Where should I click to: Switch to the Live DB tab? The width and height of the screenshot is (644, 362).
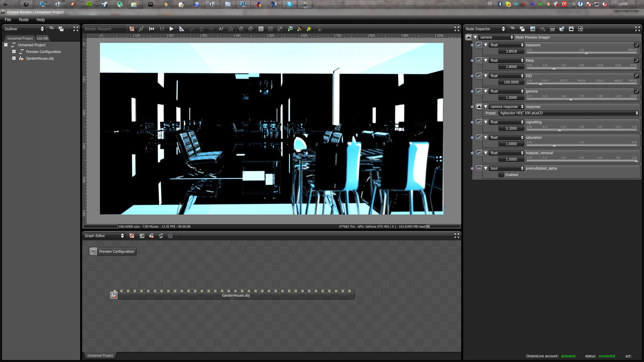pos(42,38)
